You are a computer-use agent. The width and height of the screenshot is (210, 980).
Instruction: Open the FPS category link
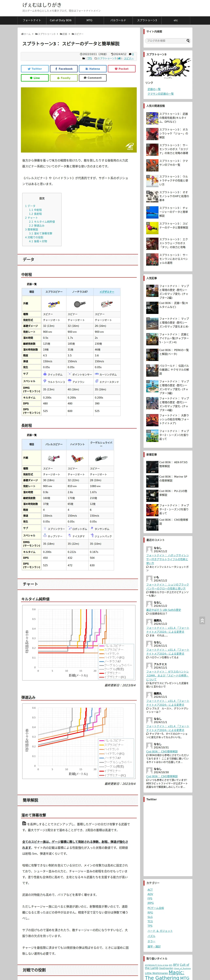tap(150, 899)
